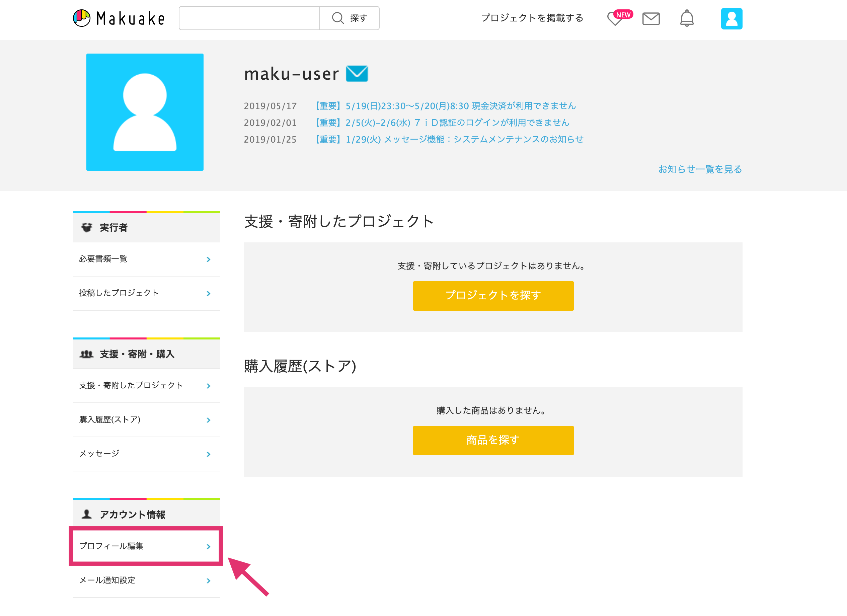Click the プロジェクトを探す yellow button
Viewport: 847px width, 616px height.
tap(493, 296)
